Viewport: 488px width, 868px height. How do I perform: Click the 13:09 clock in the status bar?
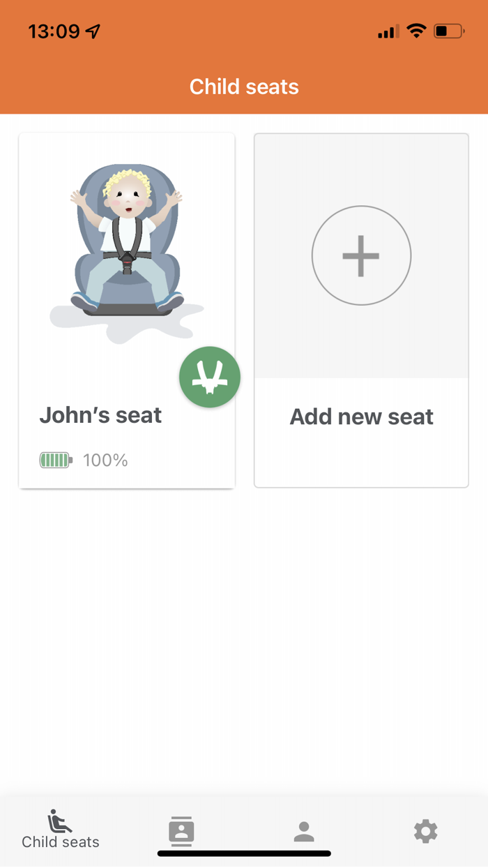click(54, 31)
